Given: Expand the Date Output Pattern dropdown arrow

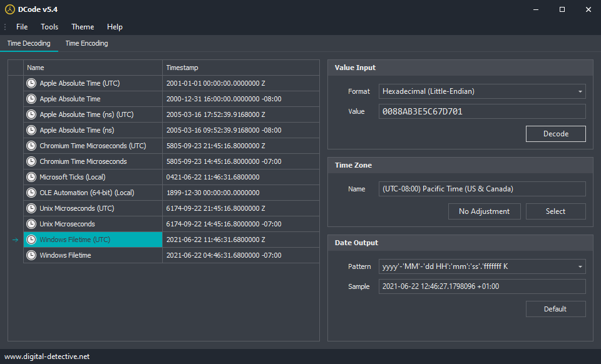Looking at the screenshot, I should point(580,266).
